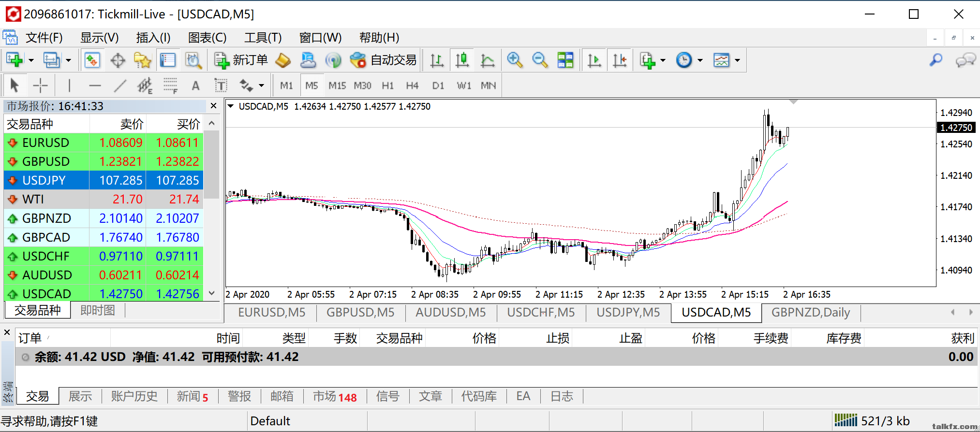This screenshot has width=980, height=432.
Task: Zoom out of the chart
Action: click(540, 60)
